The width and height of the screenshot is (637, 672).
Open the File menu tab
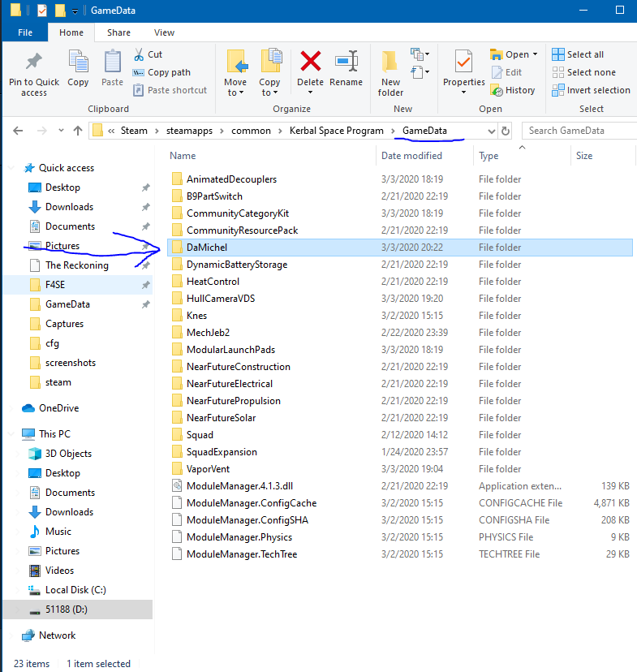tap(25, 32)
